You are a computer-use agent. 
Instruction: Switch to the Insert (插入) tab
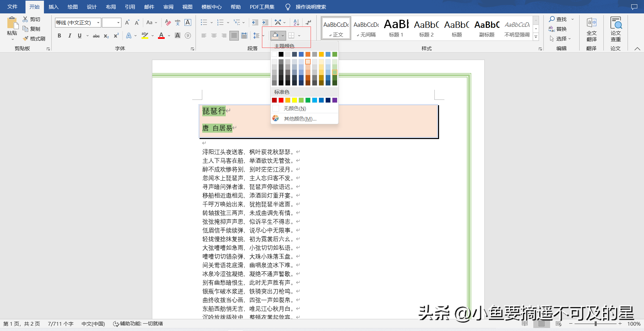[53, 7]
